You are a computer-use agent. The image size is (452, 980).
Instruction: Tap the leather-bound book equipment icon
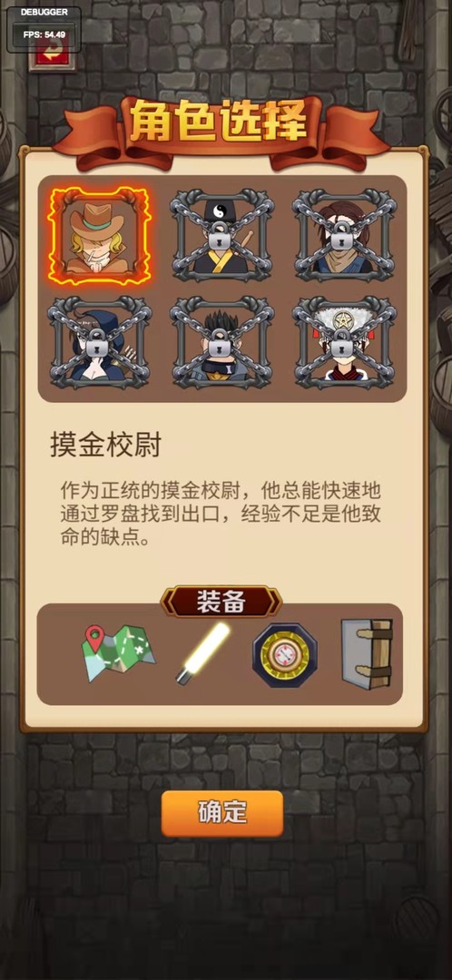[x=367, y=653]
